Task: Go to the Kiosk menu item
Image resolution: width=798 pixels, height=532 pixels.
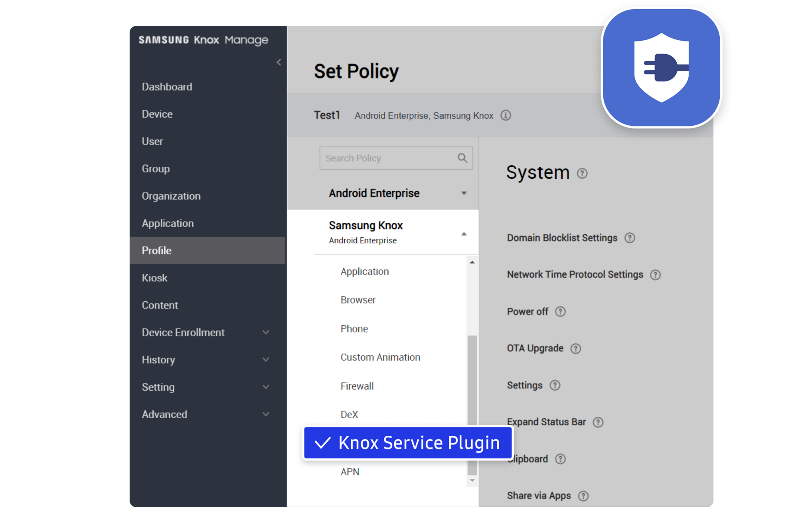Action: click(154, 278)
